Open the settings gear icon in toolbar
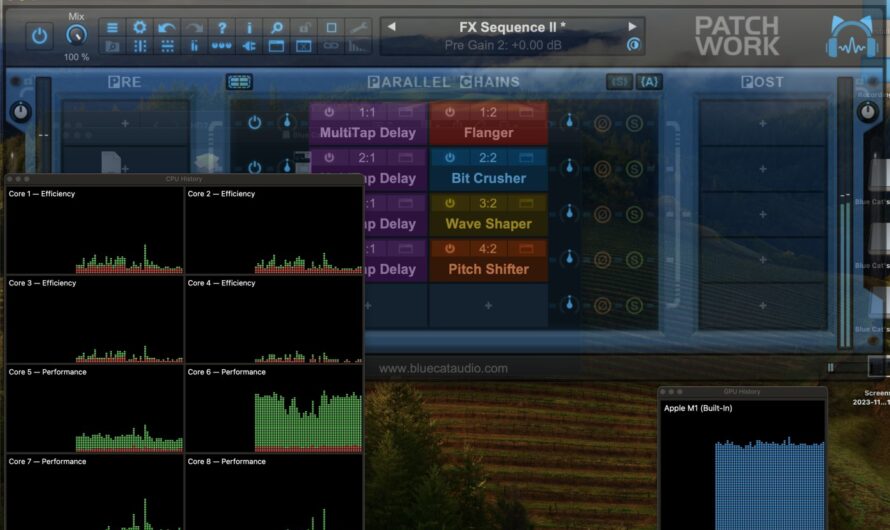890x530 pixels. point(140,27)
